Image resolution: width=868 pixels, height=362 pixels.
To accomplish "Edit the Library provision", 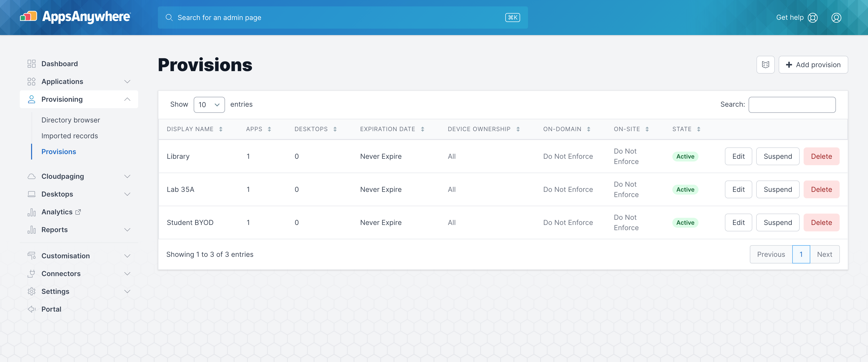I will (738, 156).
